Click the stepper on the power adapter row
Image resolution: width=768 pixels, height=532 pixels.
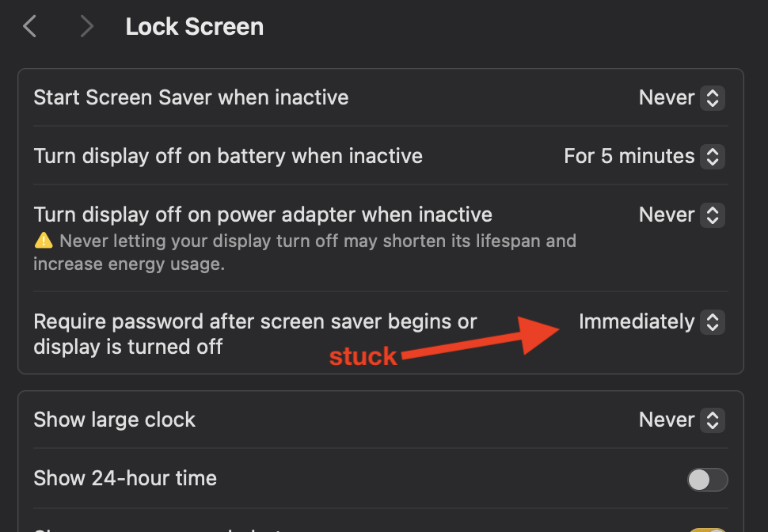pyautogui.click(x=713, y=215)
